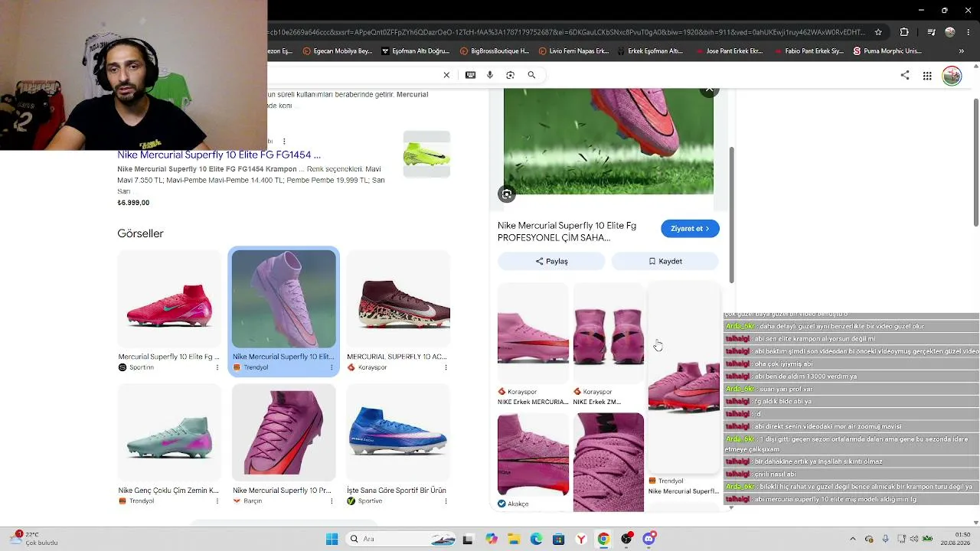Open the Chrome profile avatar in toolbar
Image resolution: width=980 pixels, height=551 pixels.
click(950, 32)
